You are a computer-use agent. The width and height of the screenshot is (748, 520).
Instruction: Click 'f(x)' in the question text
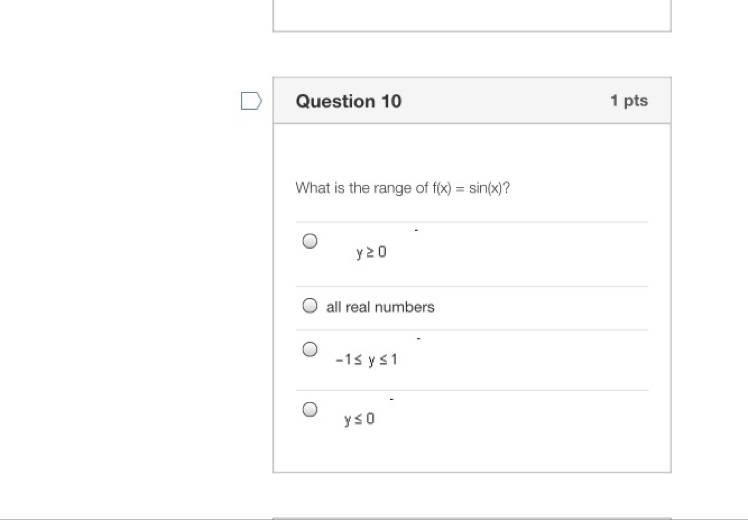[443, 187]
